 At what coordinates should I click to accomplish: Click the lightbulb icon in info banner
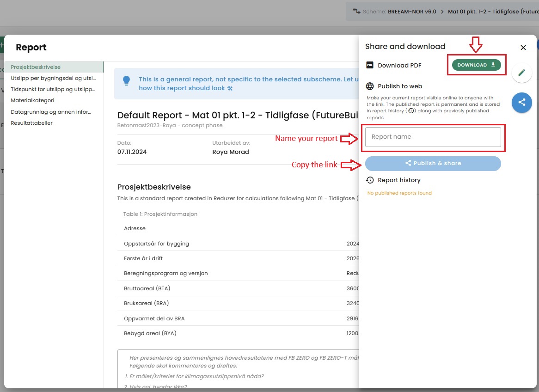(126, 81)
